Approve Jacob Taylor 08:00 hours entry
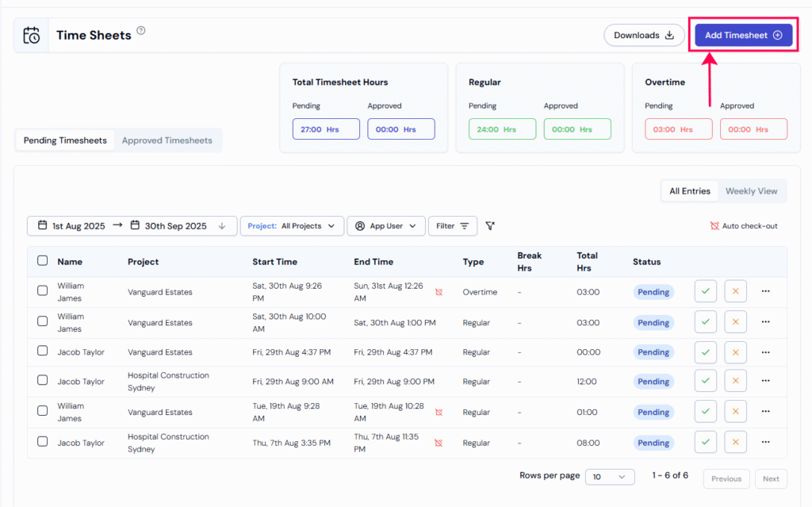The image size is (812, 507). [704, 442]
